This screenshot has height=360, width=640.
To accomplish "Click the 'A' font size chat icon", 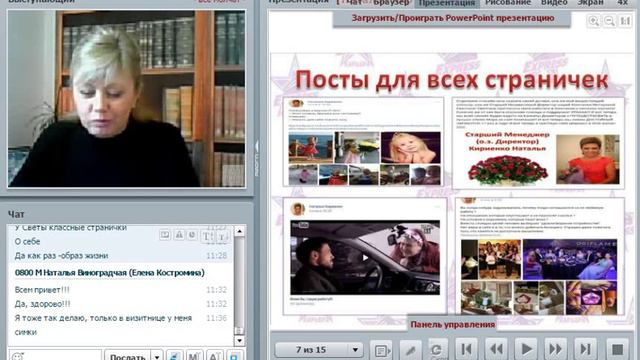I will point(214,356).
